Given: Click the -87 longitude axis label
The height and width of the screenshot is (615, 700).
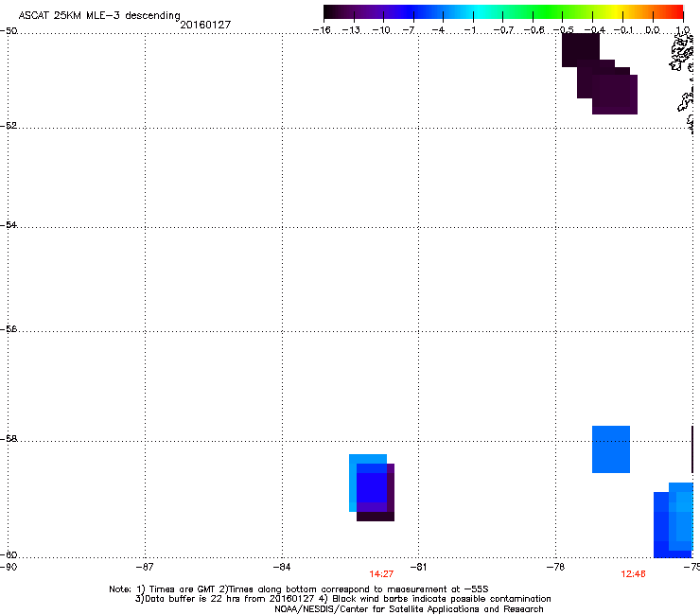Looking at the screenshot, I should (145, 567).
